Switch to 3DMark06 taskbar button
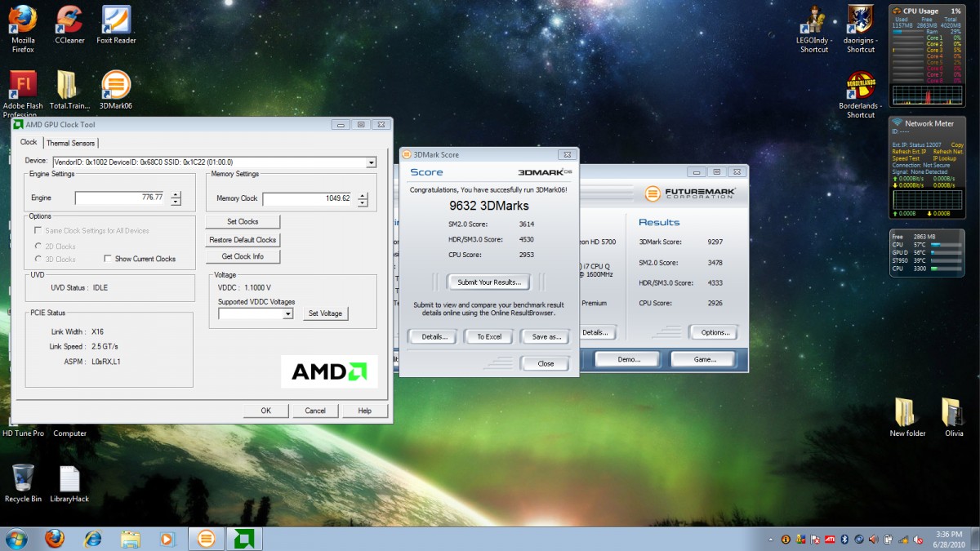Viewport: 980px width, 551px height. [206, 539]
